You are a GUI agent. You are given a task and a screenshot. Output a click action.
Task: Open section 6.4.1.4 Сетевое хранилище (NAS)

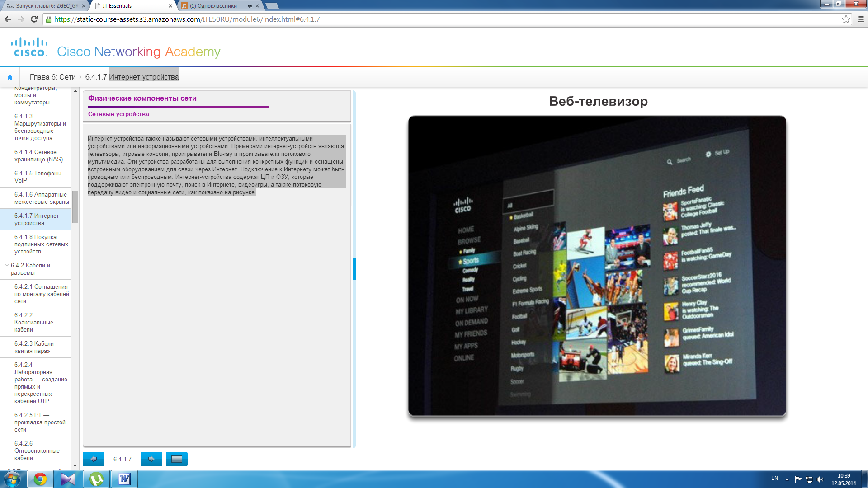pos(36,155)
